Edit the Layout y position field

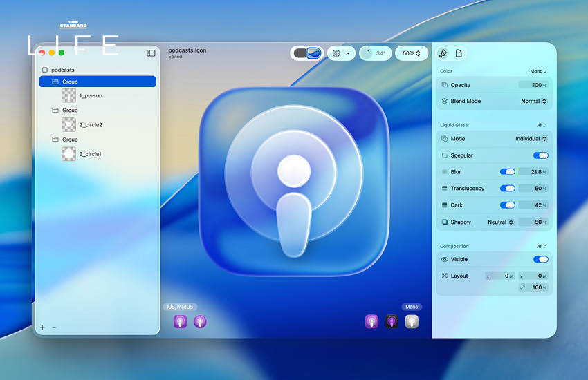click(x=533, y=276)
